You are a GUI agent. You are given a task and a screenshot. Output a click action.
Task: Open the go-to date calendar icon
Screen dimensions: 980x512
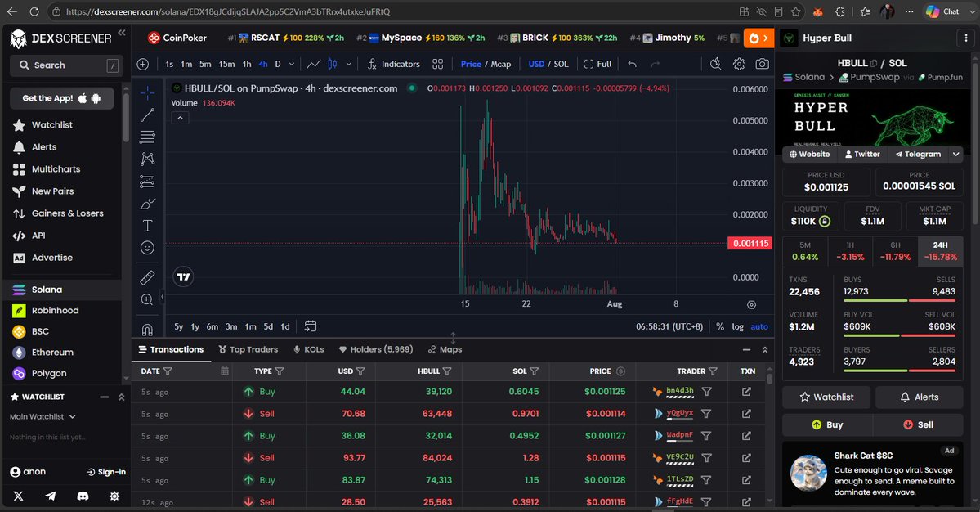pyautogui.click(x=310, y=326)
